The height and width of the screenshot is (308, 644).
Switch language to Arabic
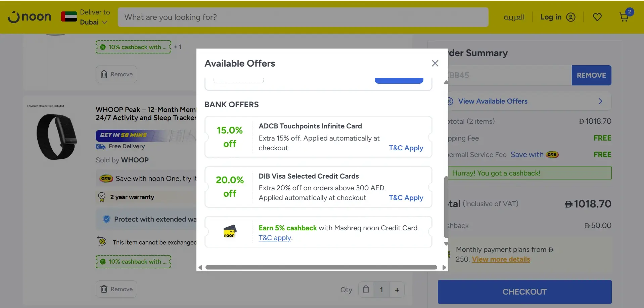pos(514,17)
